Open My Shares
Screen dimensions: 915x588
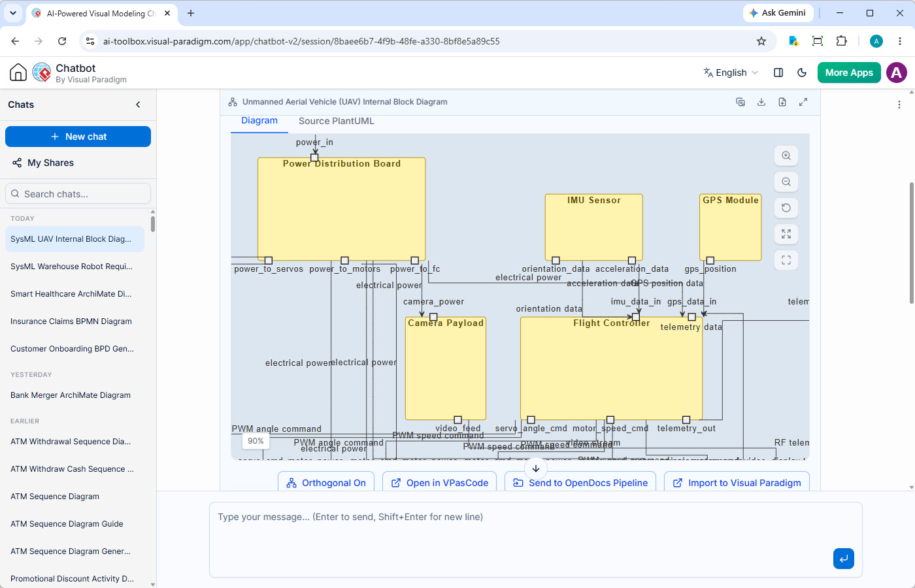tap(43, 163)
